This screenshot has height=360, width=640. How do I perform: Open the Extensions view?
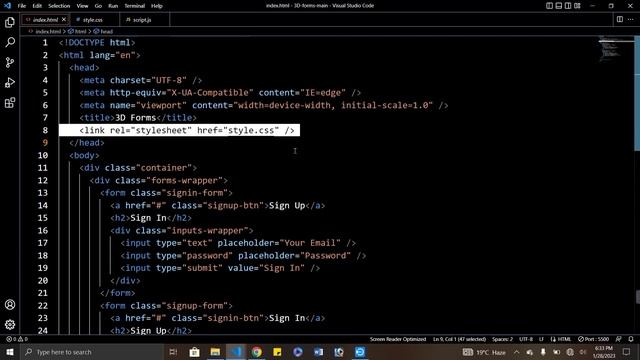click(x=10, y=102)
